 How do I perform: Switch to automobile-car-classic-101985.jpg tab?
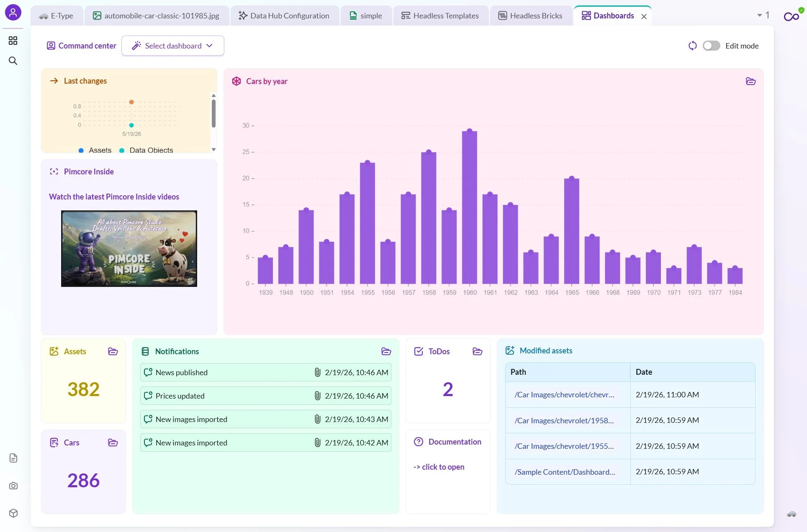[157, 16]
